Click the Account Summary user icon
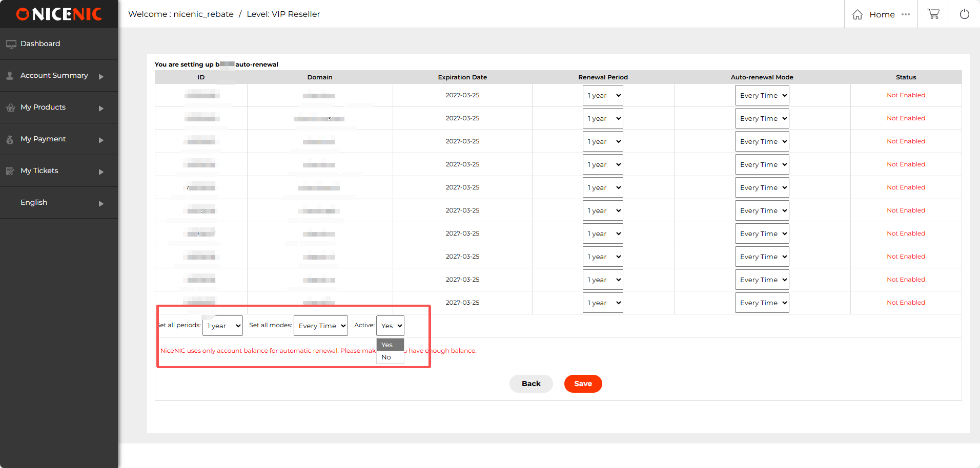Viewport: 980px width, 468px height. [x=10, y=76]
